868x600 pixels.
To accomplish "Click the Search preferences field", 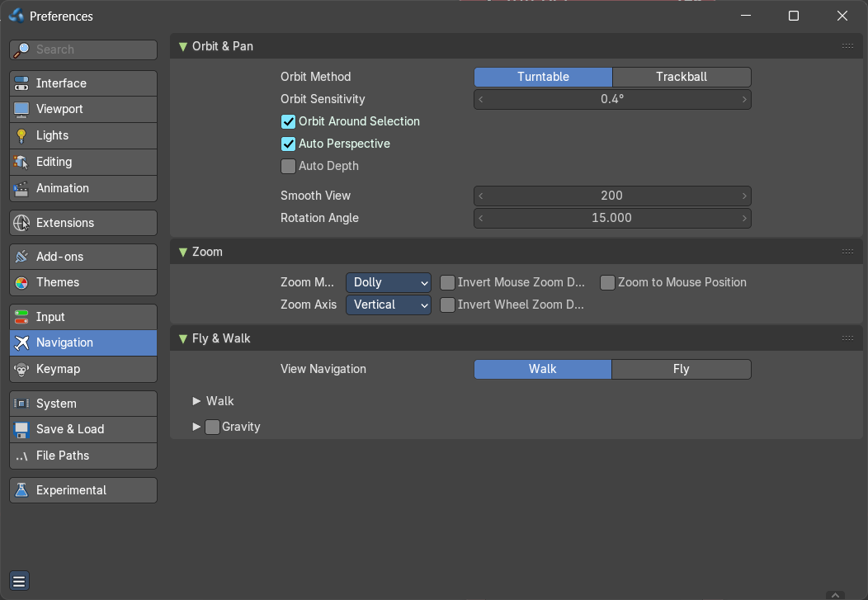I will click(83, 50).
